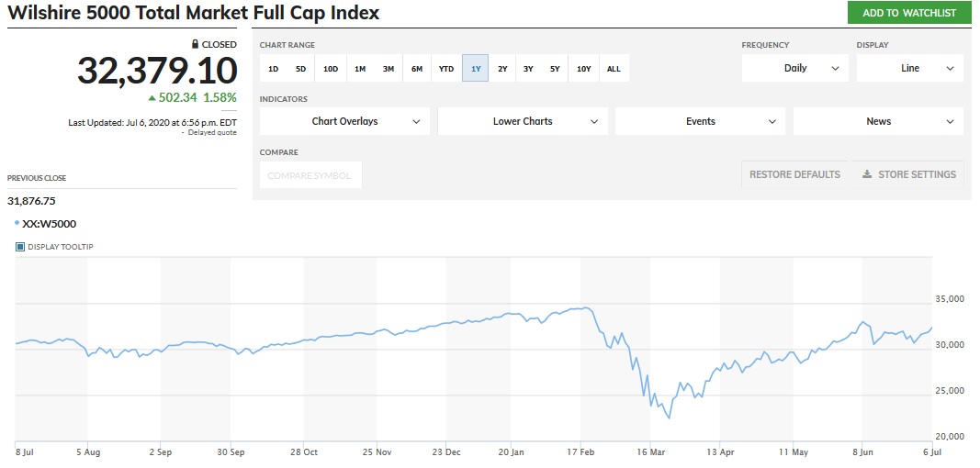Switch chart range to 6M
This screenshot has width=980, height=468.
(x=417, y=69)
